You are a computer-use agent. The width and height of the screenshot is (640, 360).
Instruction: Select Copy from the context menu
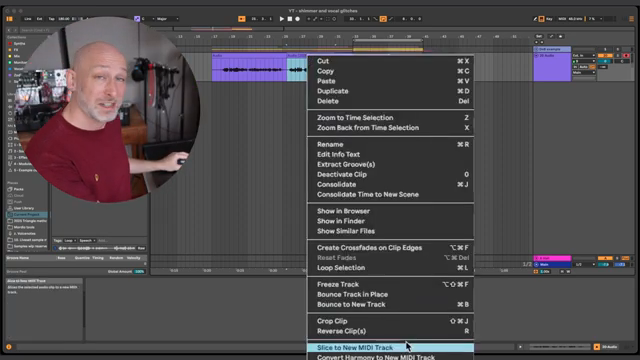(391, 71)
